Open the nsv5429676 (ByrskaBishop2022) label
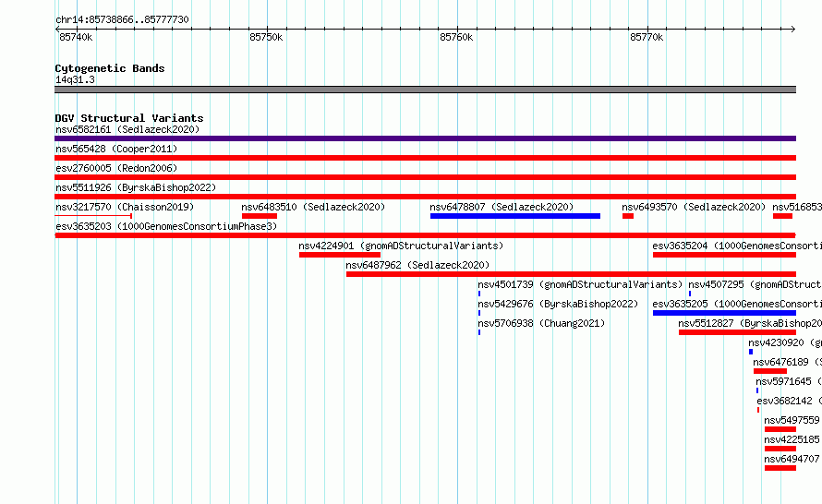 558,304
